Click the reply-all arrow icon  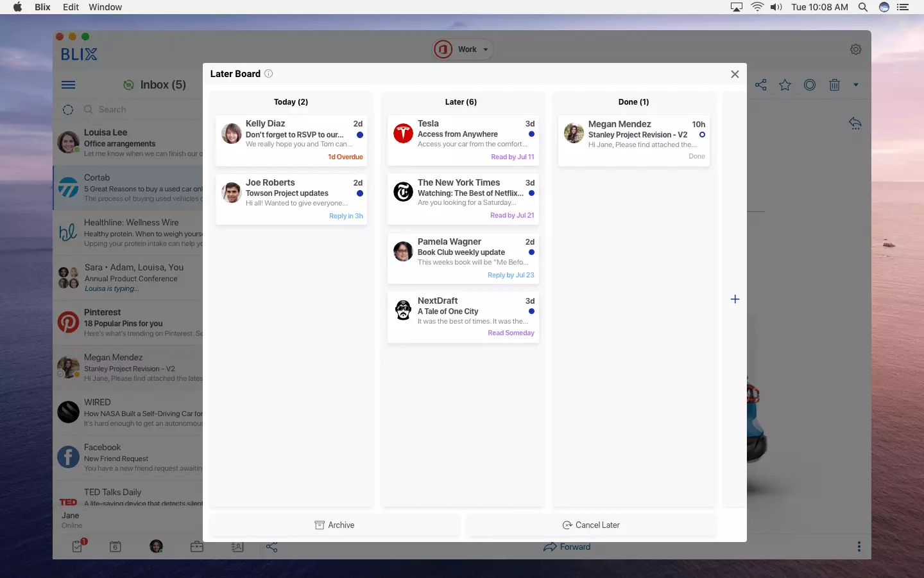(x=855, y=123)
